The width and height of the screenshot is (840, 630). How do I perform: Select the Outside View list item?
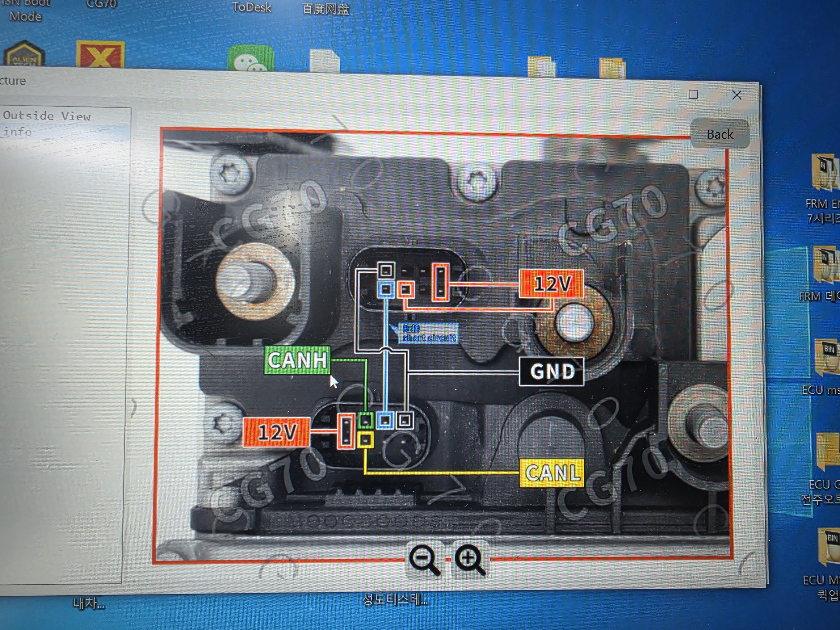(47, 116)
